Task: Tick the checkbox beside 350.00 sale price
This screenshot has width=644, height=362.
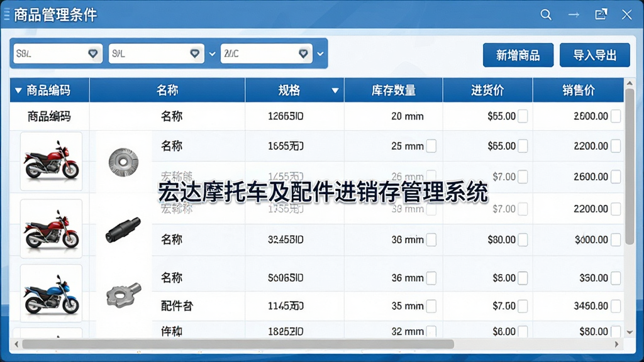Action: (x=616, y=278)
